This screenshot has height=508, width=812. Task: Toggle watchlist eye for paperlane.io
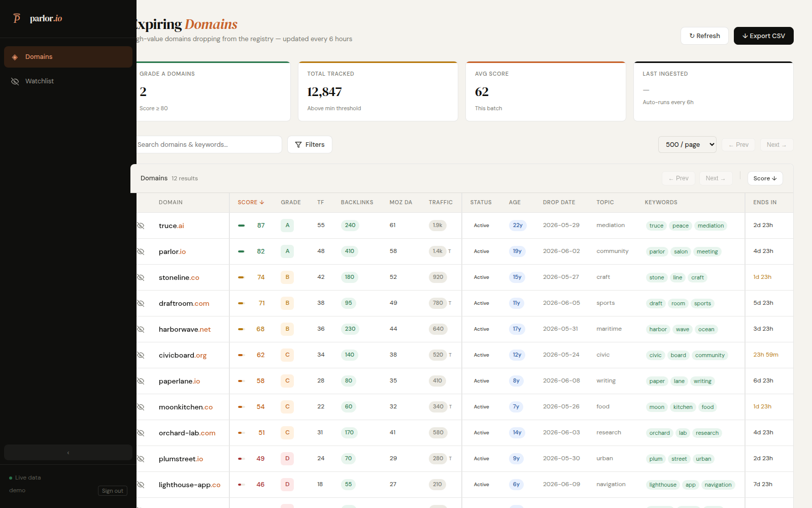click(141, 381)
